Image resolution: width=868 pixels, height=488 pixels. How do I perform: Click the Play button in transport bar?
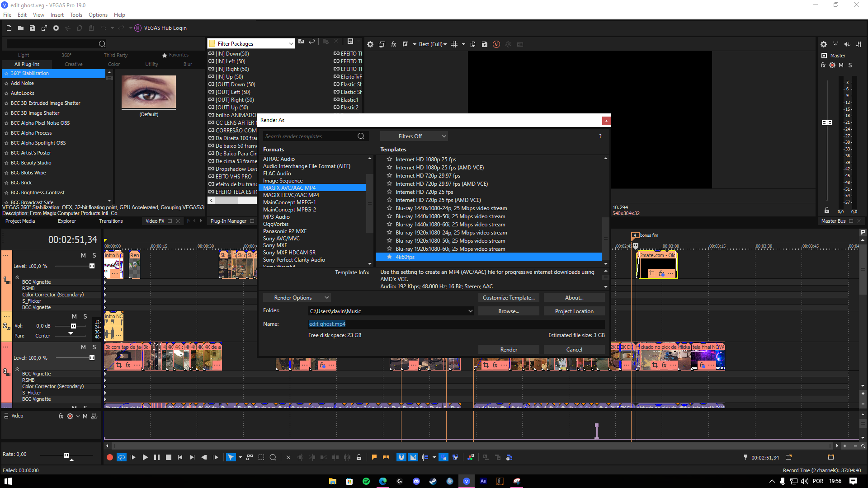pos(145,457)
